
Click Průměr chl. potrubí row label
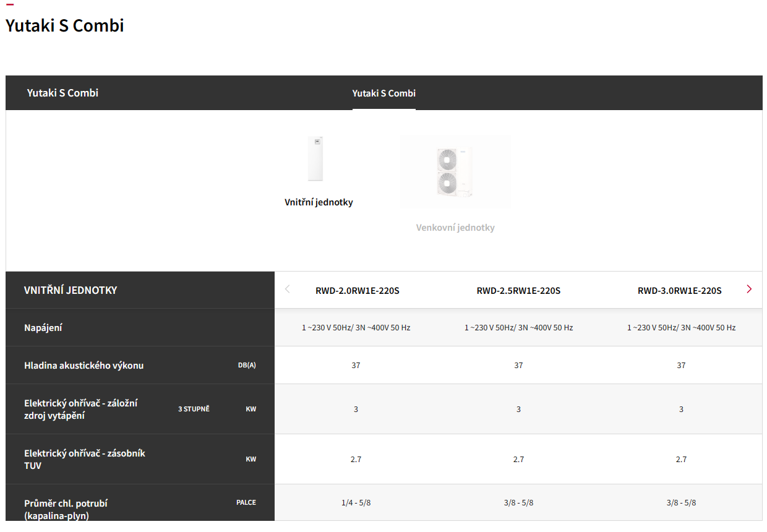(66, 509)
